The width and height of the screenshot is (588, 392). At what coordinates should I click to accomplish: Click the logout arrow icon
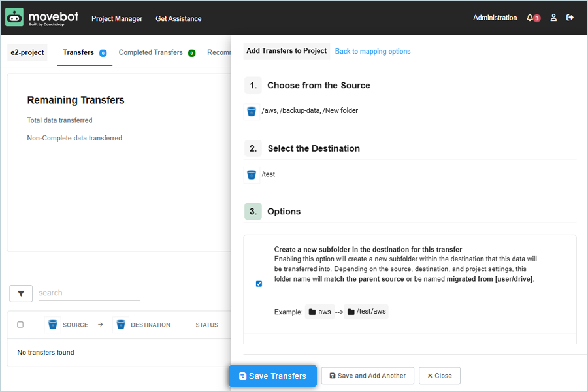[570, 18]
